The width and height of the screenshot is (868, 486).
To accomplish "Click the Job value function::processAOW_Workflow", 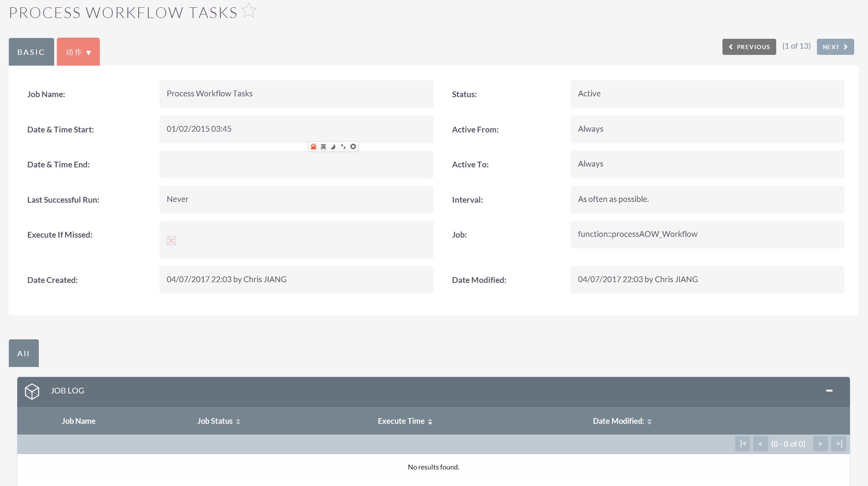I will click(707, 235).
